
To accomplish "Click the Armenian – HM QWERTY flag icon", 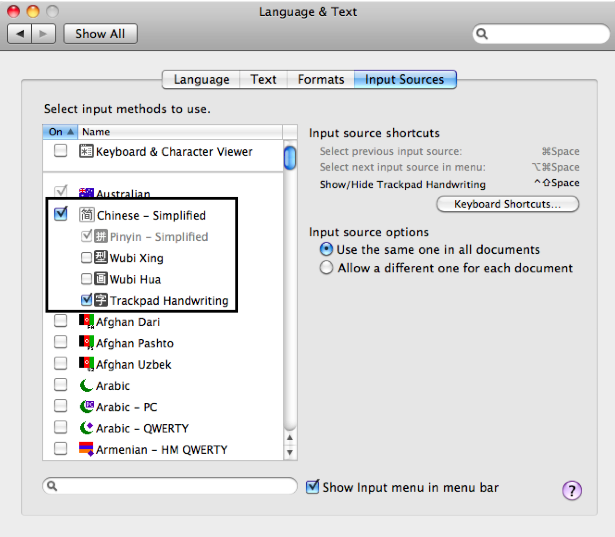I will (86, 449).
